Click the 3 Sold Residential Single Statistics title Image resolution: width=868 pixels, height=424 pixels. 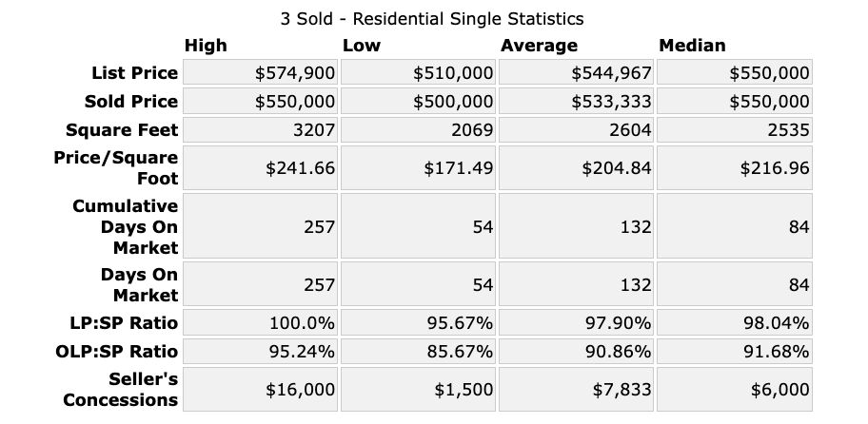click(x=432, y=18)
